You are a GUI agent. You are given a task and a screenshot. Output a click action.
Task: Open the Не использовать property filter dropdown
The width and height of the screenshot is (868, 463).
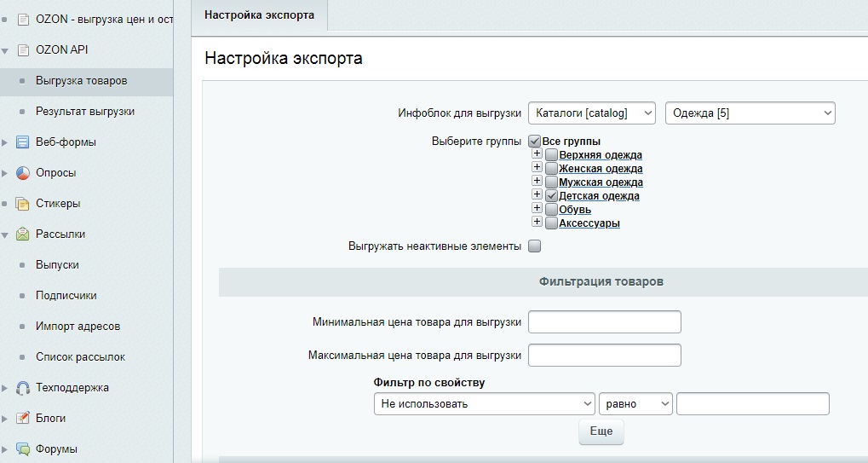point(484,403)
